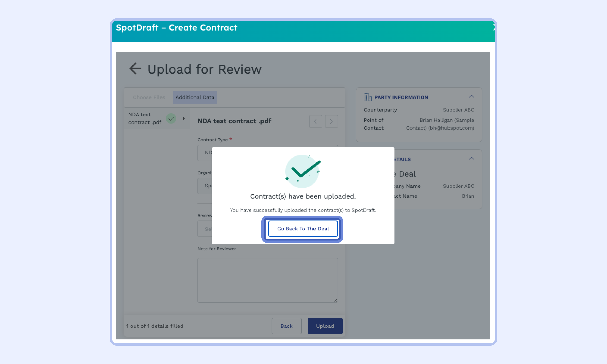Switch to the Choose Files tab
The height and width of the screenshot is (364, 607).
[x=149, y=97]
